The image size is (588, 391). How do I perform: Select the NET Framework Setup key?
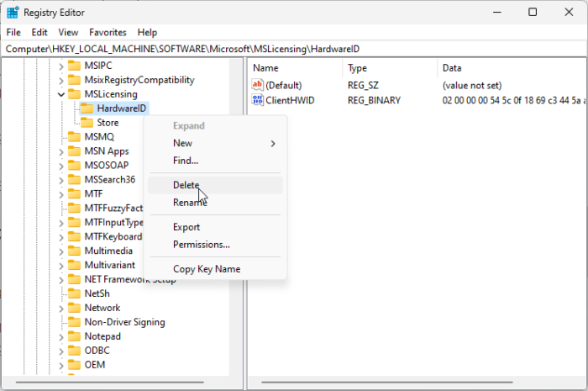pos(129,279)
